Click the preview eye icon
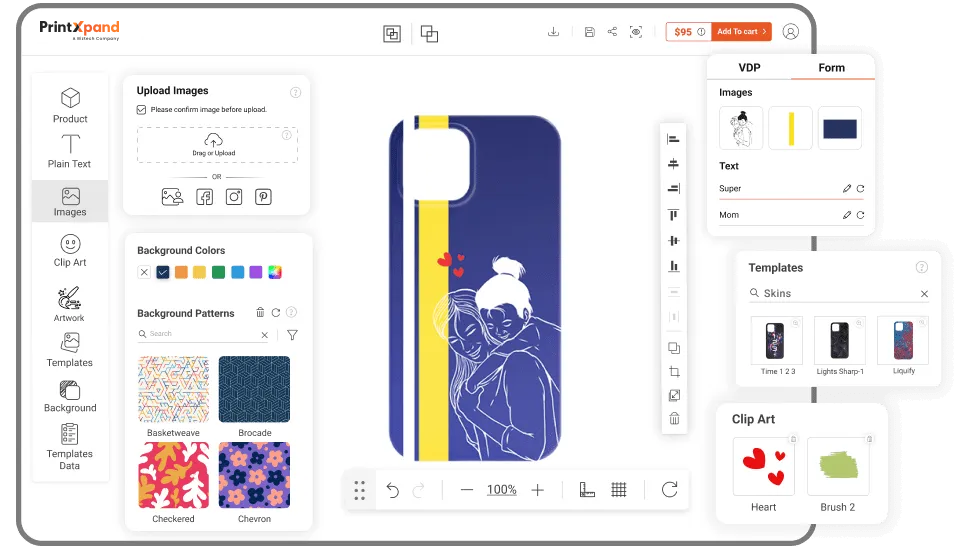The width and height of the screenshot is (975, 550). [636, 32]
